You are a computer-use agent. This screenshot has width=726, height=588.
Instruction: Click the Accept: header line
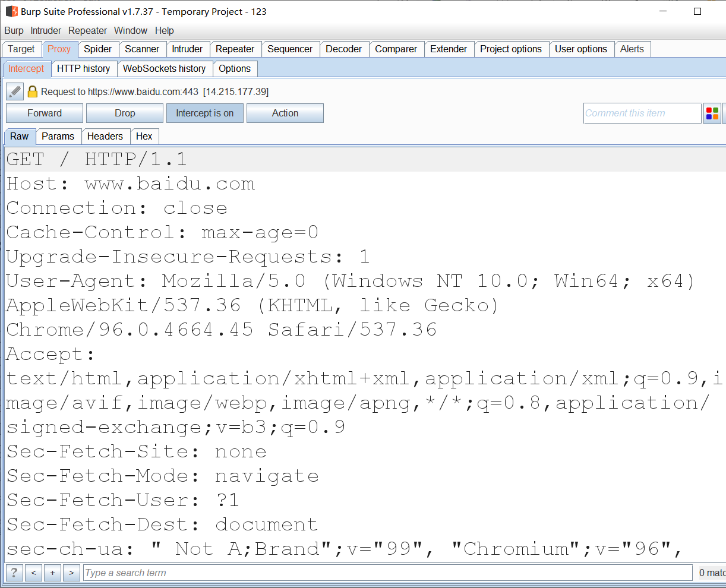click(x=50, y=354)
